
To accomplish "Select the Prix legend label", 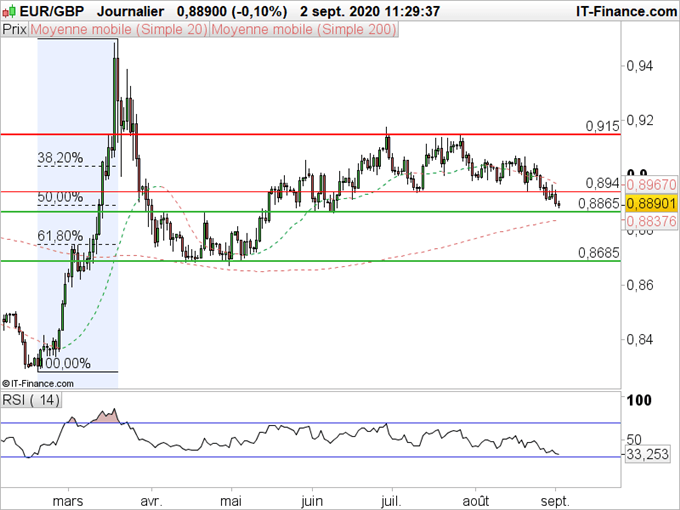I will click(x=14, y=29).
